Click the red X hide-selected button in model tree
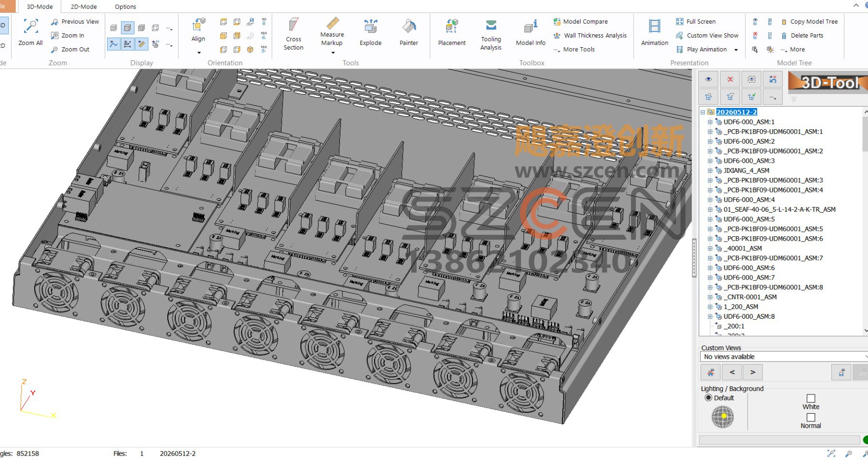The height and width of the screenshot is (460, 868). [x=730, y=80]
